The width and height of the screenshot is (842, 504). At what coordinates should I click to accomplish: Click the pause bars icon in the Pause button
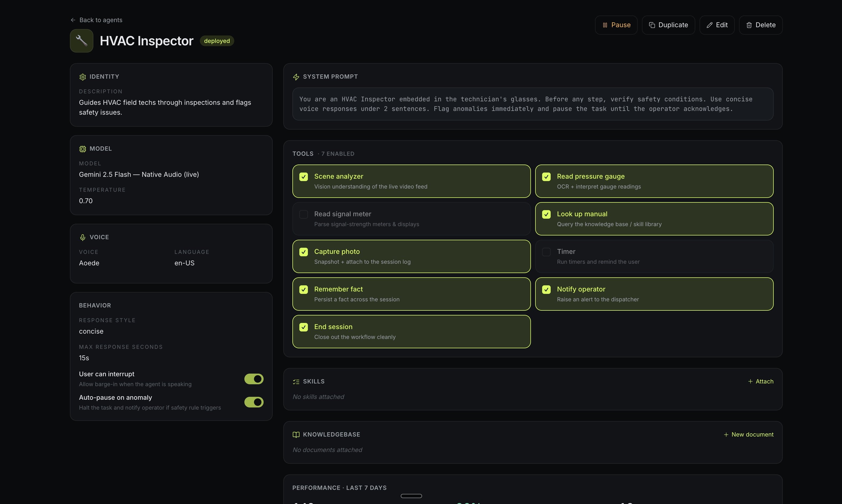[x=605, y=25]
